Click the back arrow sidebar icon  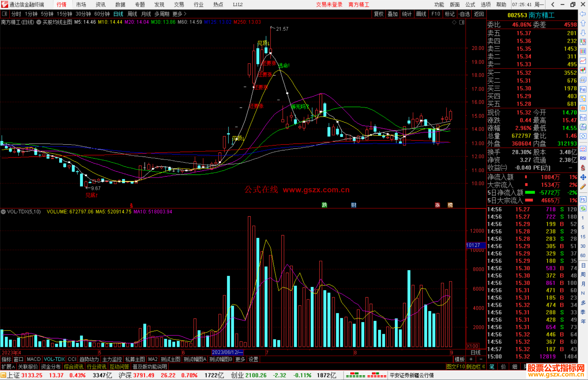pos(583,14)
